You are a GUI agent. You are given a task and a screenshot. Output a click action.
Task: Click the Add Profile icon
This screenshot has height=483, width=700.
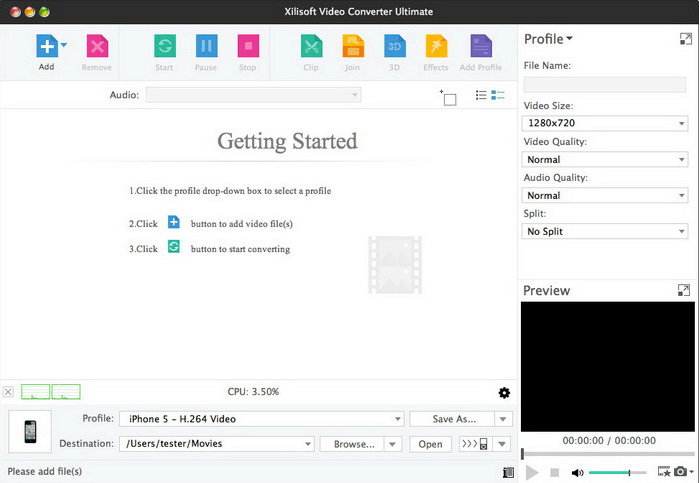[481, 46]
